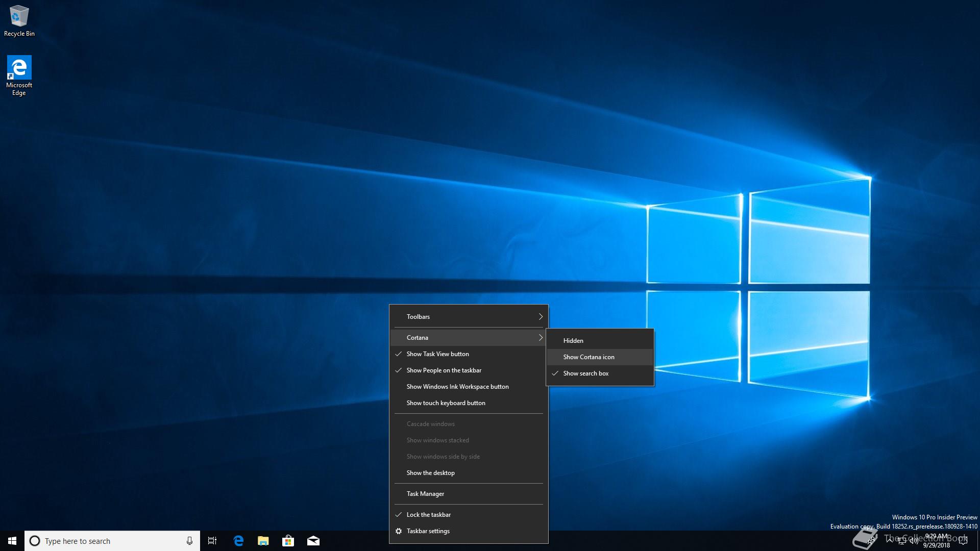This screenshot has height=551, width=980.
Task: Open the Mail app on the taskbar
Action: pos(313,541)
